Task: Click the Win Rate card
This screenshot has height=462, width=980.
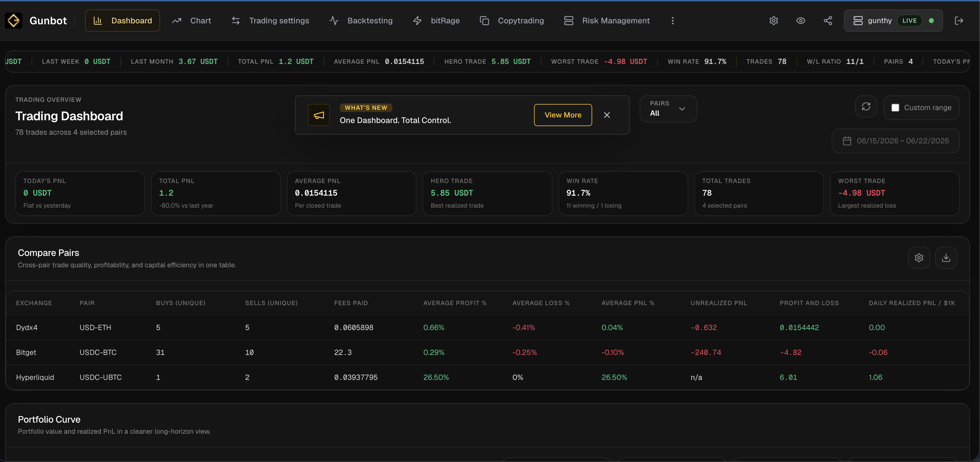Action: tap(623, 193)
